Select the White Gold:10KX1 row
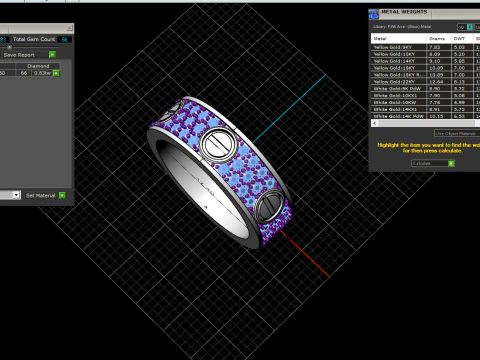 click(425, 95)
